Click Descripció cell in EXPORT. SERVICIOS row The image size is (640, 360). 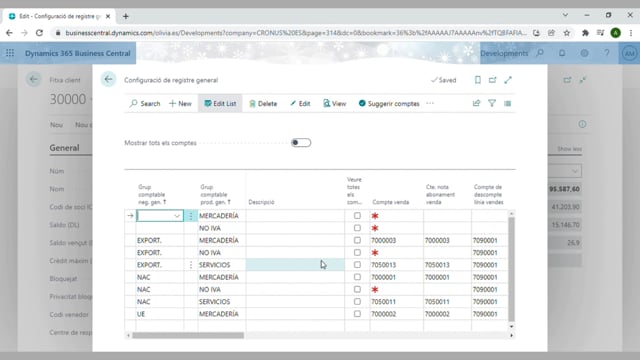pos(295,264)
